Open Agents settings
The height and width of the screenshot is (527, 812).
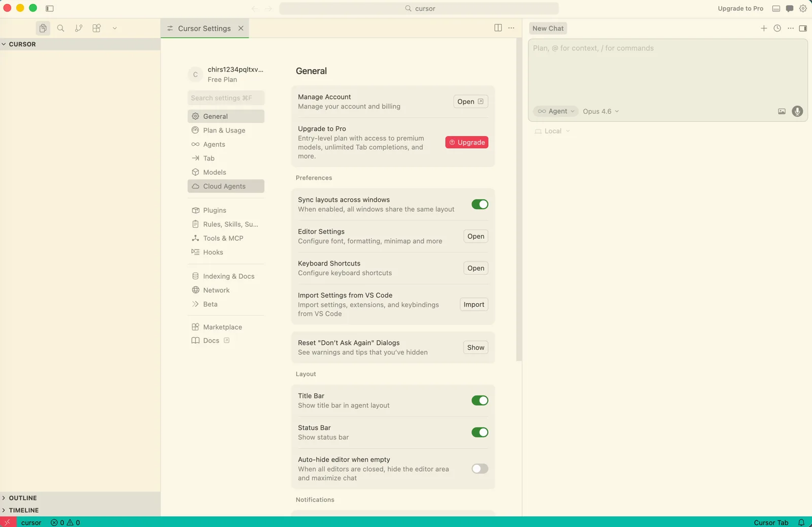[x=226, y=144]
